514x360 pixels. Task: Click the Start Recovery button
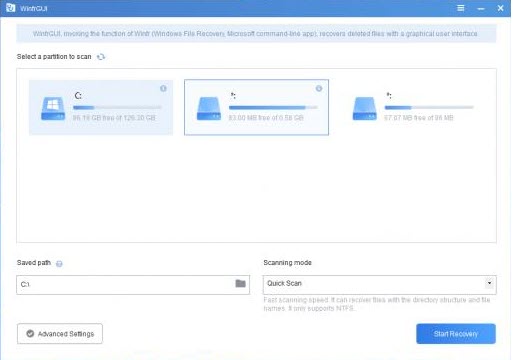(x=456, y=334)
